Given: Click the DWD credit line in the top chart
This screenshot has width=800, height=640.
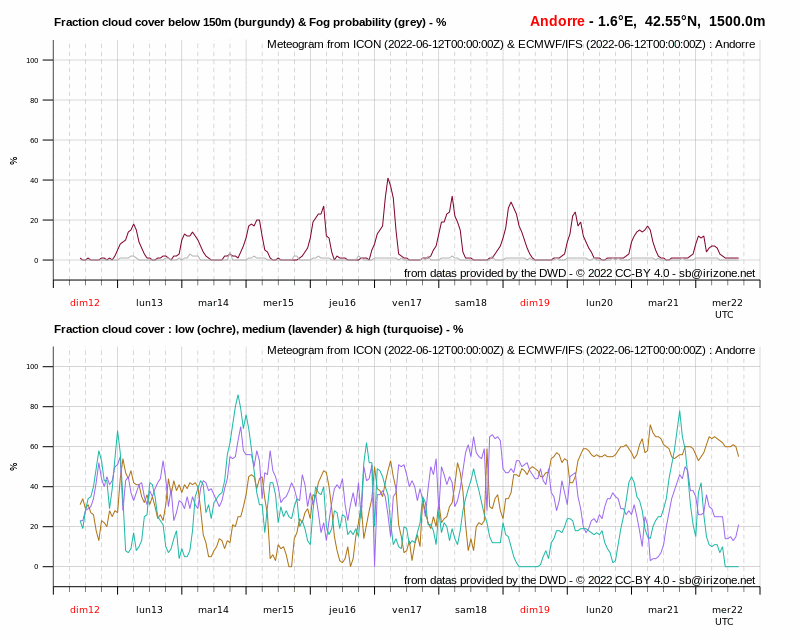Looking at the screenshot, I should (579, 274).
